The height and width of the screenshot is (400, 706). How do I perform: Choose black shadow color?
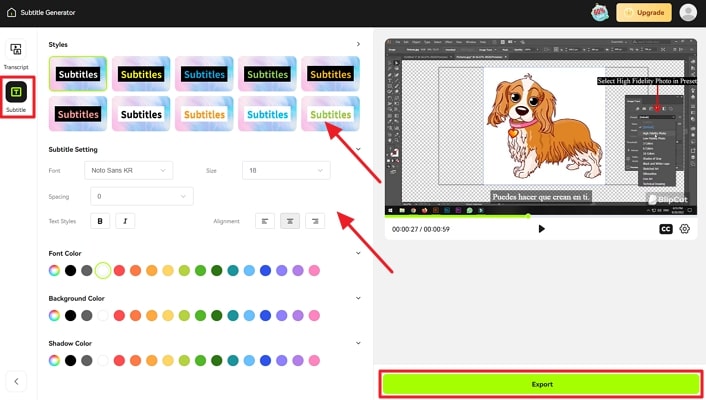tap(70, 360)
